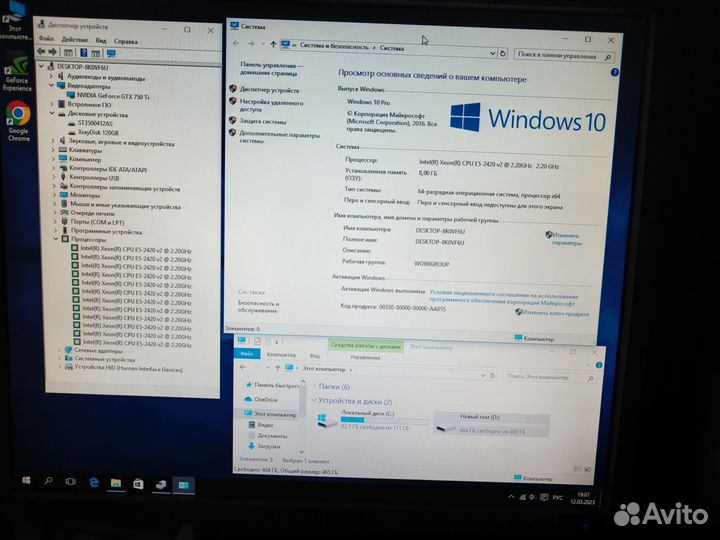
Task: Expand Клавиатуры node
Action: coord(53,150)
